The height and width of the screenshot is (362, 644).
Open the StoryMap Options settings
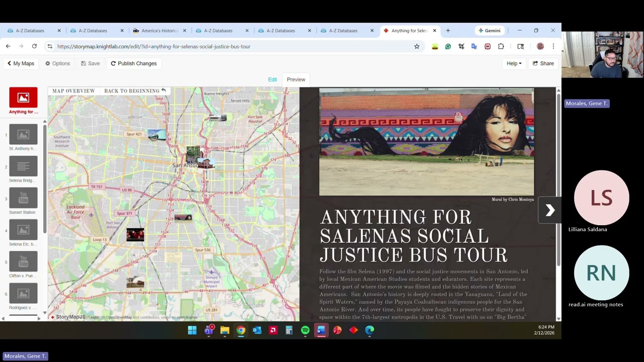coord(57,63)
